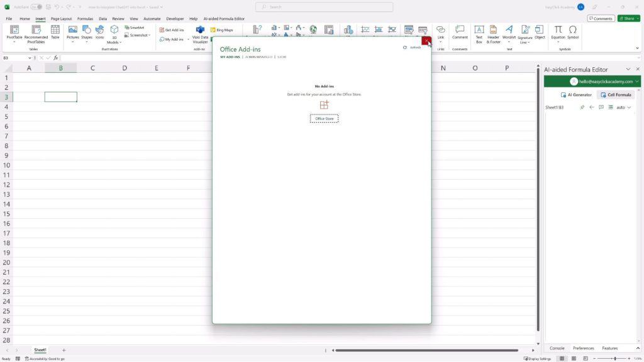This screenshot has height=362, width=644.
Task: Insert a Link from the ribbon
Action: tap(441, 34)
